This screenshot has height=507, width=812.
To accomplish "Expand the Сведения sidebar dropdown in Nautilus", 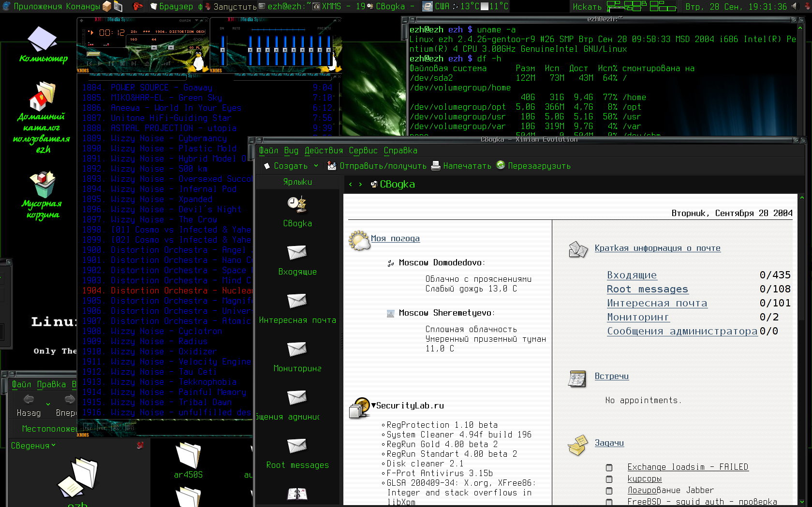I will [53, 445].
